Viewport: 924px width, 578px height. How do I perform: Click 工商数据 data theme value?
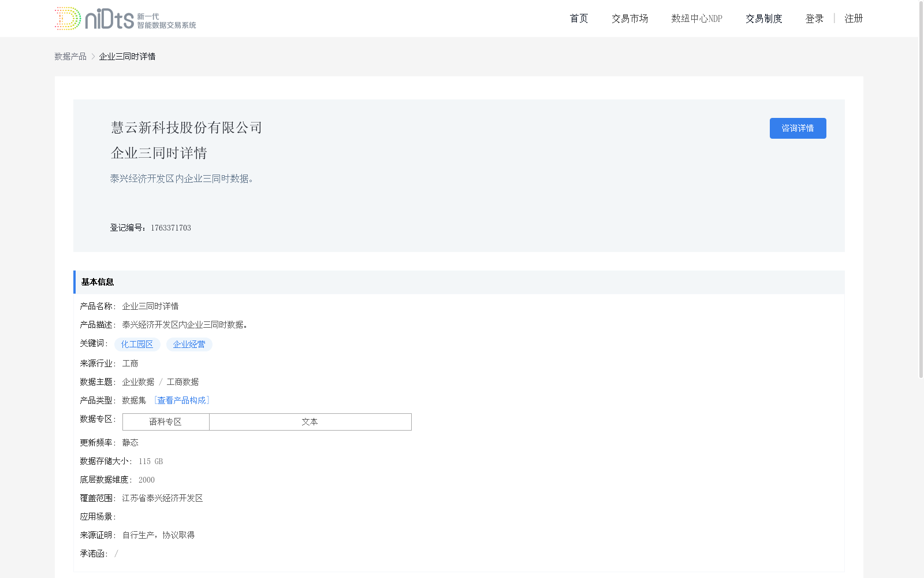pos(182,382)
